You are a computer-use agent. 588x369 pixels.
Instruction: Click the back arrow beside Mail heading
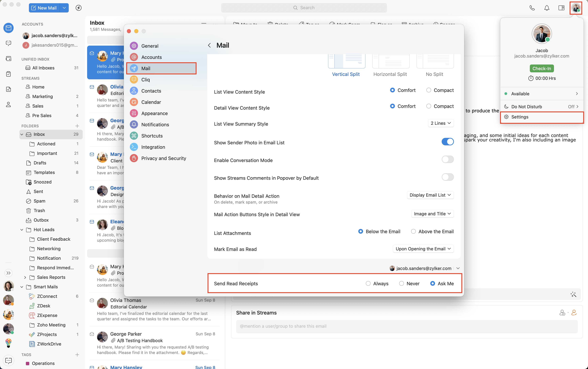(209, 45)
